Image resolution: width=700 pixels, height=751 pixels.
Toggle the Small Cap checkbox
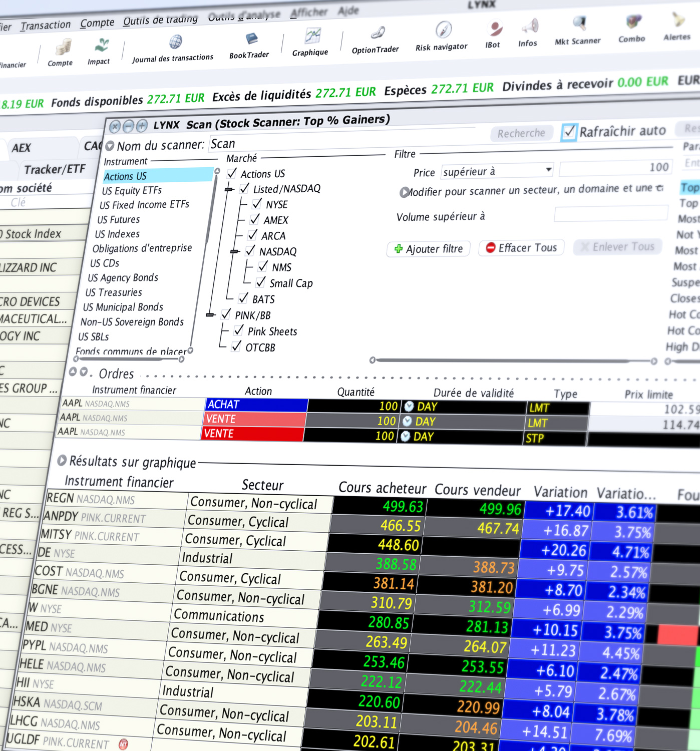pyautogui.click(x=260, y=282)
